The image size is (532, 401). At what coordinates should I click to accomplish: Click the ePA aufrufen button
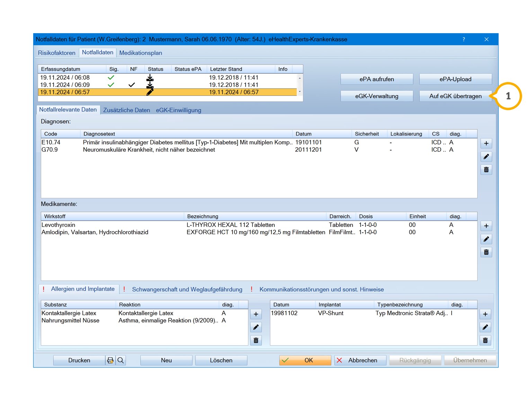377,79
